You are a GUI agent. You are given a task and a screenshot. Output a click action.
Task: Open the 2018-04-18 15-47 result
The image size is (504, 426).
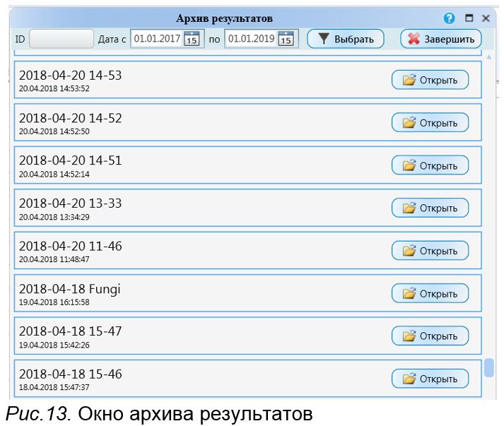point(430,336)
